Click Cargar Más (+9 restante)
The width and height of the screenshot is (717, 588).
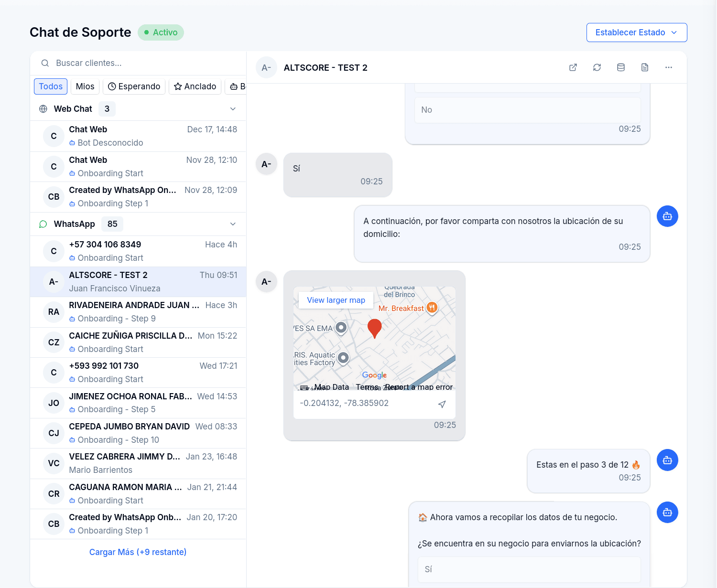click(x=138, y=552)
